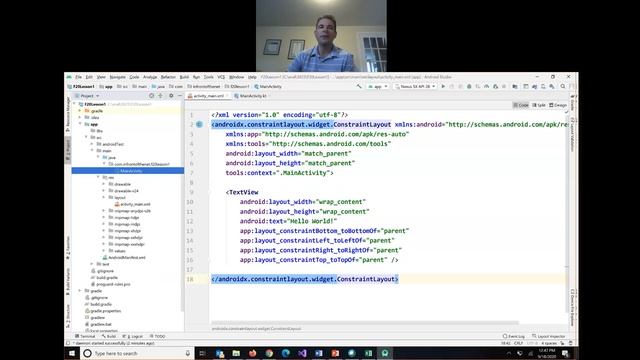Click the Task View taskbar icon
The height and width of the screenshot is (360, 640).
pyautogui.click(x=203, y=353)
